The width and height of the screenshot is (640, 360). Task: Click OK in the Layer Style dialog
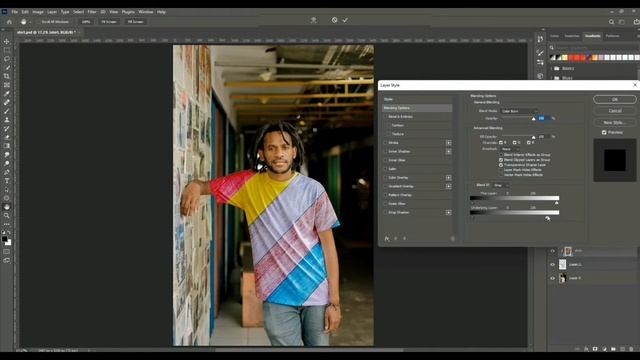coord(615,100)
